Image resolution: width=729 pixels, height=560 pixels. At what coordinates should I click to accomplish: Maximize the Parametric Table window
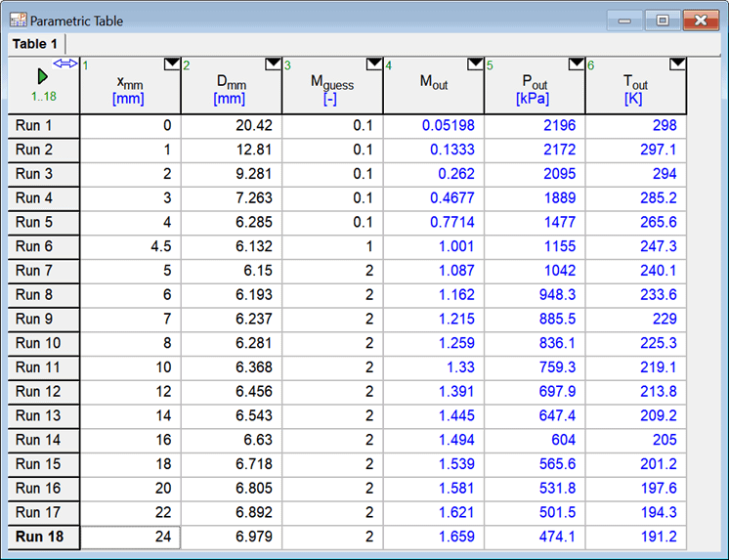663,20
